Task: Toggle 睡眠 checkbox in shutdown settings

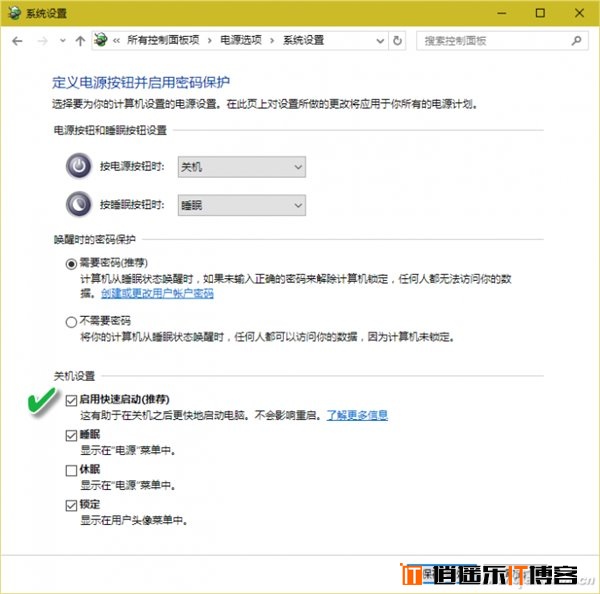Action: click(71, 436)
